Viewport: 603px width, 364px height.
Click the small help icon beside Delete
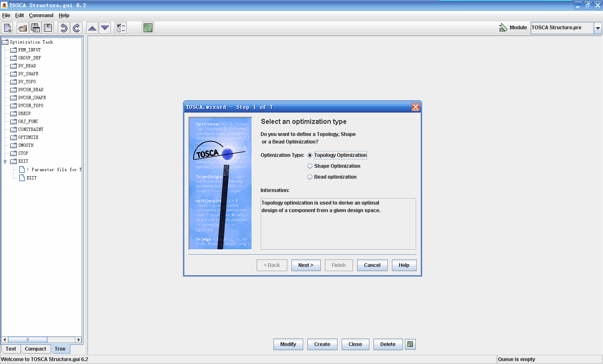(x=410, y=344)
